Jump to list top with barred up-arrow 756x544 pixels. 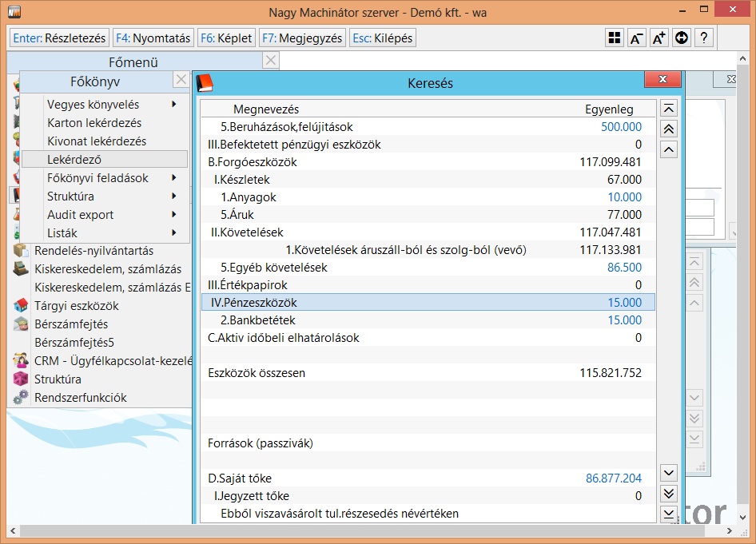(x=670, y=109)
